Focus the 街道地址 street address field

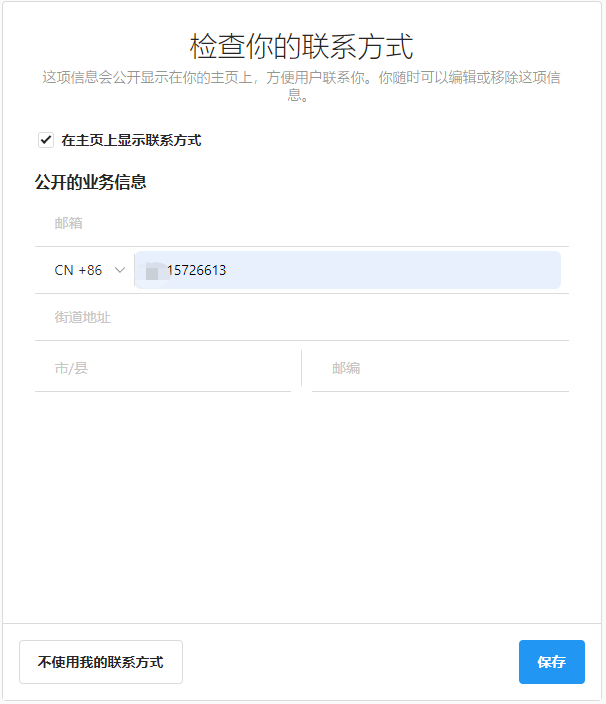(x=300, y=317)
